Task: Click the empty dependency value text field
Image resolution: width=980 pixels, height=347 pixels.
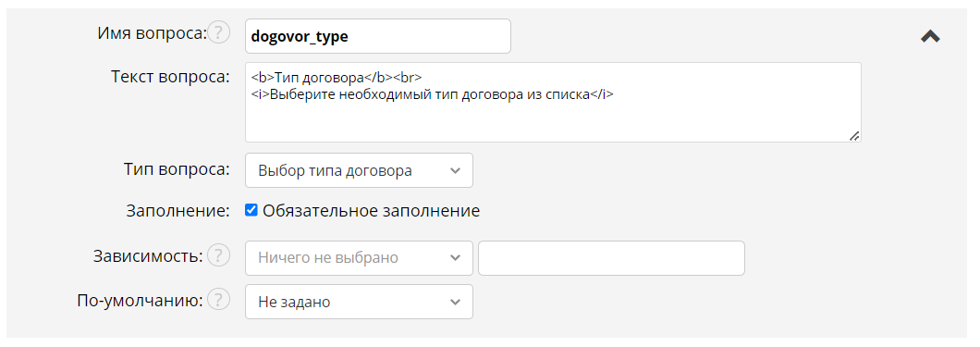Action: click(x=611, y=257)
